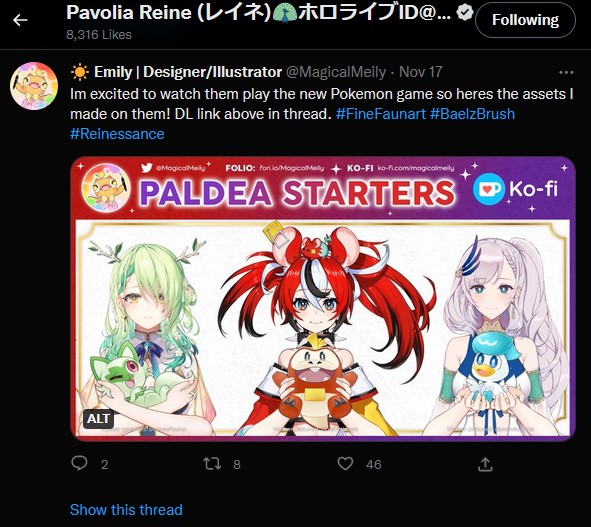Screen dimensions: 591x527
Task: Show the ALT image description badge
Action: pyautogui.click(x=98, y=418)
